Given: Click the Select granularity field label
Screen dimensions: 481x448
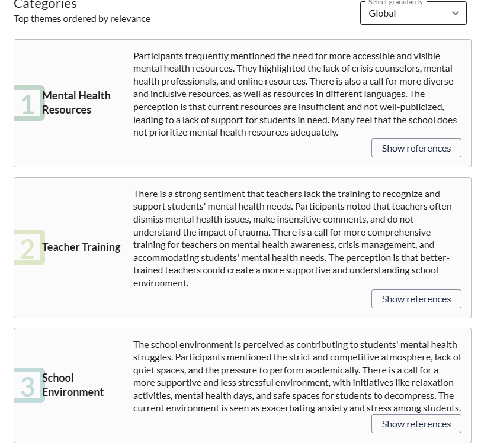Looking at the screenshot, I should tap(395, 3).
